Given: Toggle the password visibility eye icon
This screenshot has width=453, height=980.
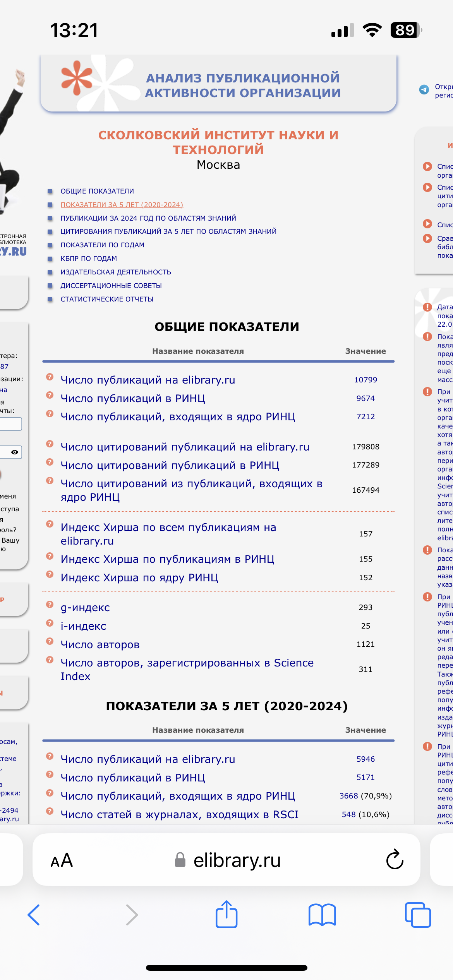Looking at the screenshot, I should [15, 452].
